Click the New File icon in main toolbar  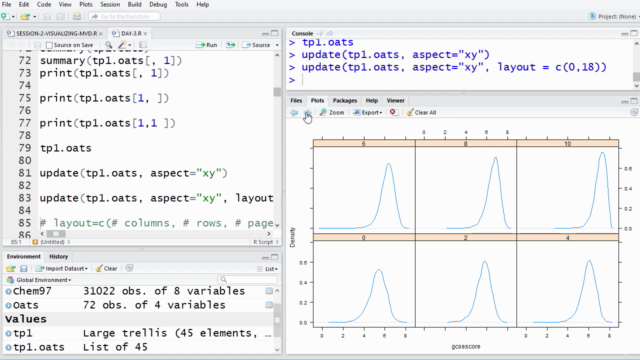[x=5, y=16]
